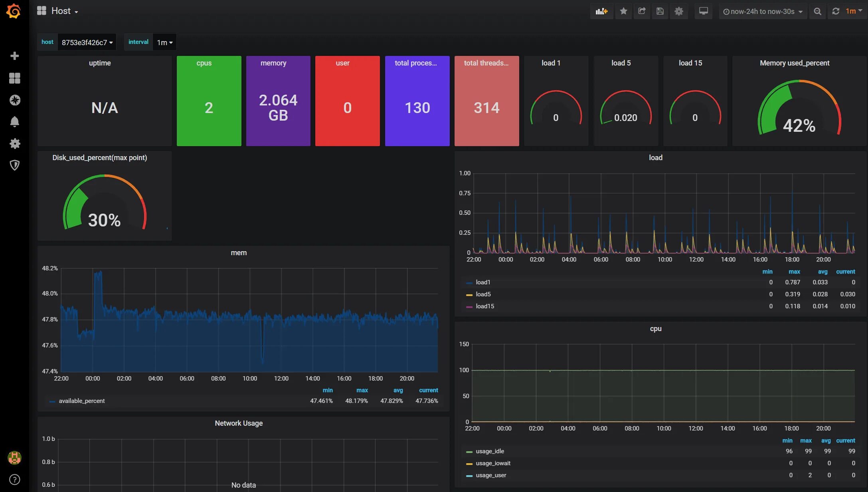Viewport: 868px width, 492px height.
Task: Toggle available_percent series in mem legend
Action: point(82,401)
